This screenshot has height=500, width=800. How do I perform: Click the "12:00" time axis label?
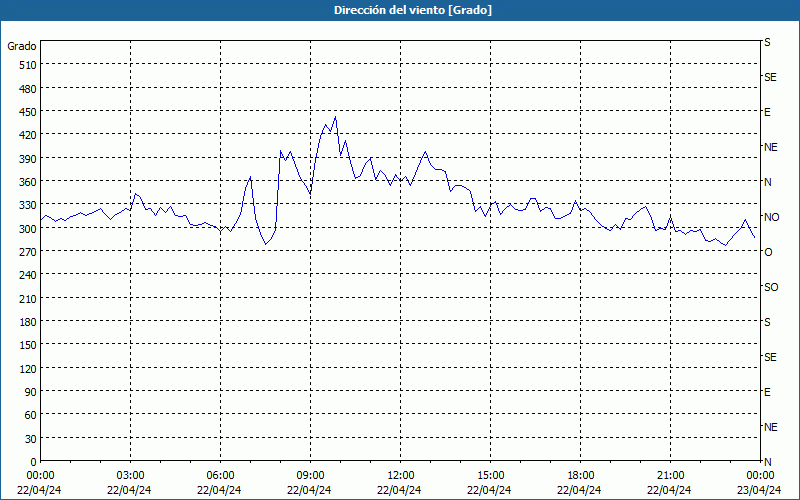tap(401, 476)
